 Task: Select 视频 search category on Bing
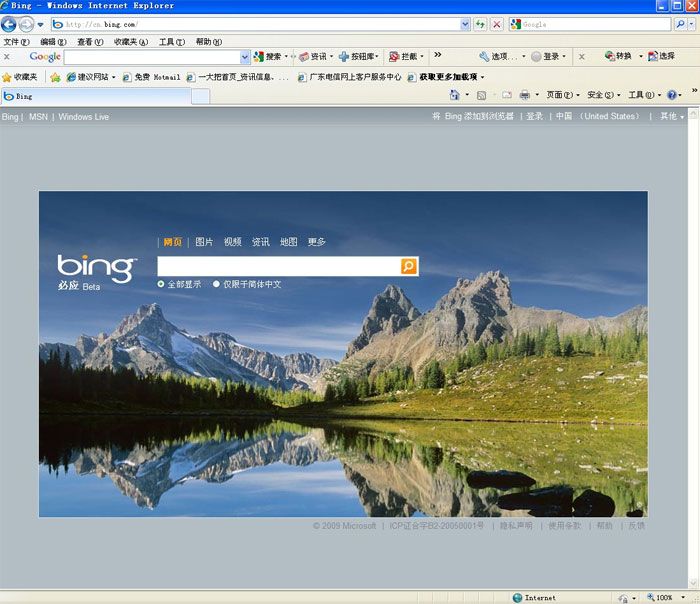pos(233,242)
